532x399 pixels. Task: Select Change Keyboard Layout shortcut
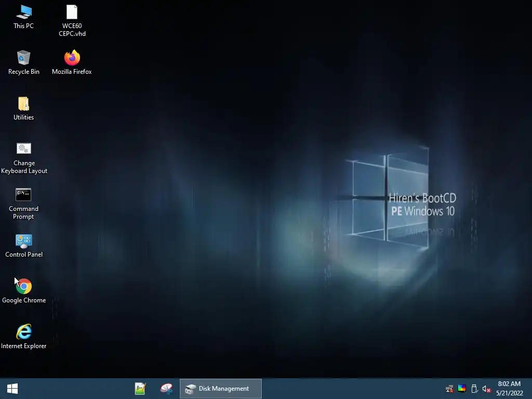point(24,158)
